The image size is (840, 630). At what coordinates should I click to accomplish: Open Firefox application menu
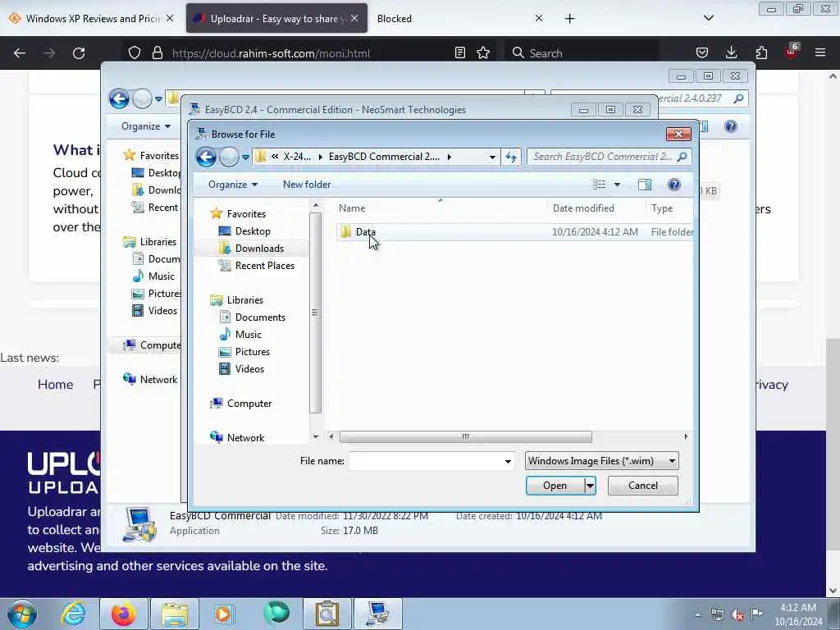click(819, 53)
